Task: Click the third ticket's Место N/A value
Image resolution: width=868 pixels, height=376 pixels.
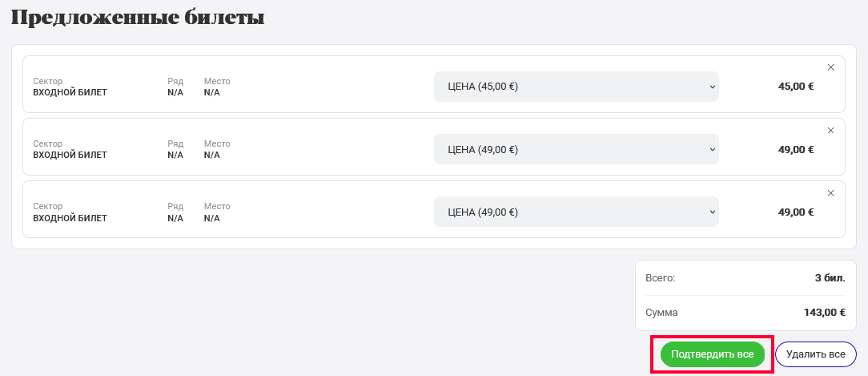Action: (x=212, y=218)
